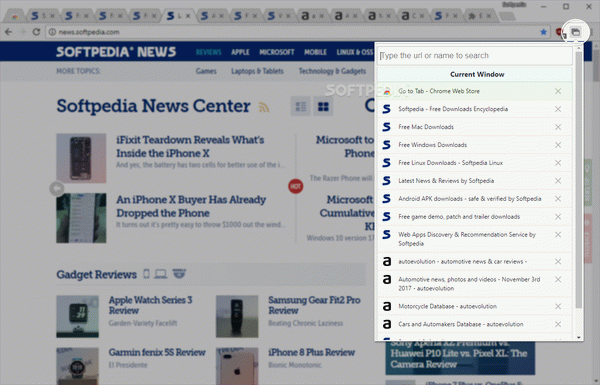Viewport: 600px width, 385px height.
Task: Focus the 'Type the url or name to search' field
Action: pyautogui.click(x=474, y=56)
